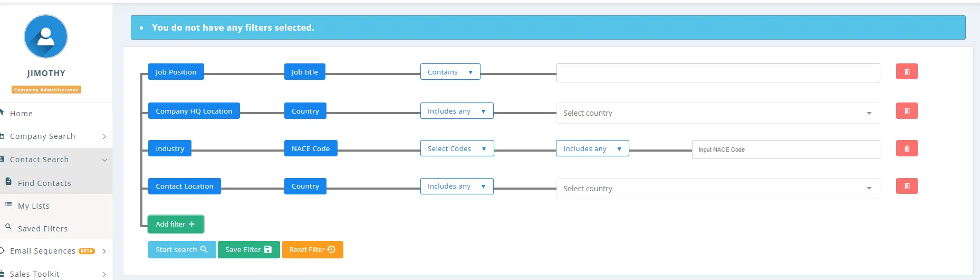Image resolution: width=980 pixels, height=280 pixels.
Task: Delete the Contact Location filter row
Action: tap(906, 186)
